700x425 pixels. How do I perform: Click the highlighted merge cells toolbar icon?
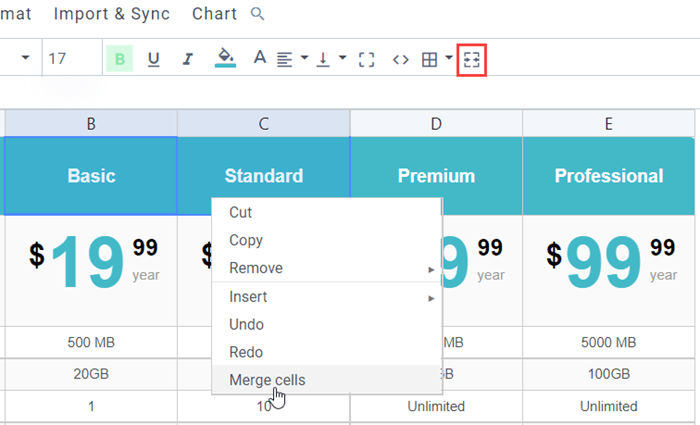(472, 60)
